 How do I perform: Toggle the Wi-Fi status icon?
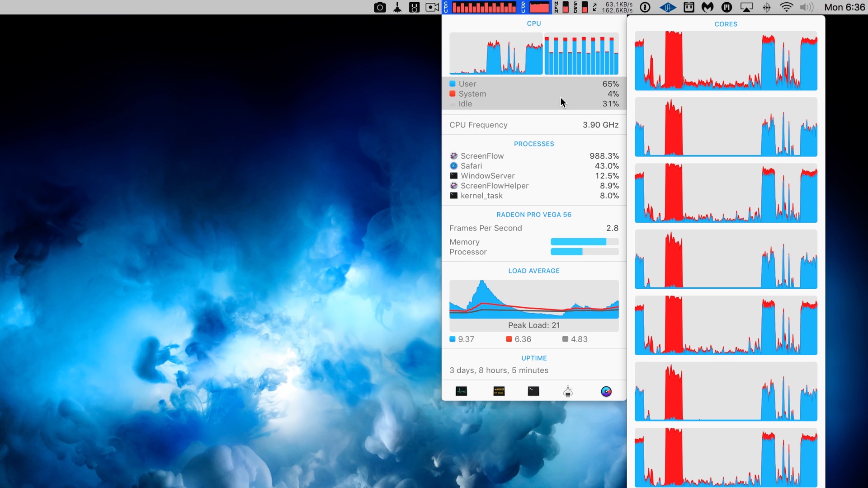[787, 7]
